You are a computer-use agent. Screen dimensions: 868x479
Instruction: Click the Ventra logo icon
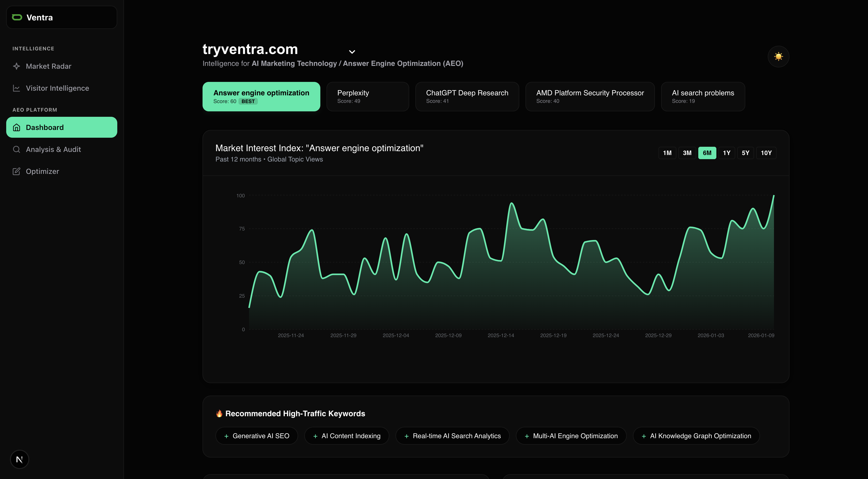click(x=17, y=17)
